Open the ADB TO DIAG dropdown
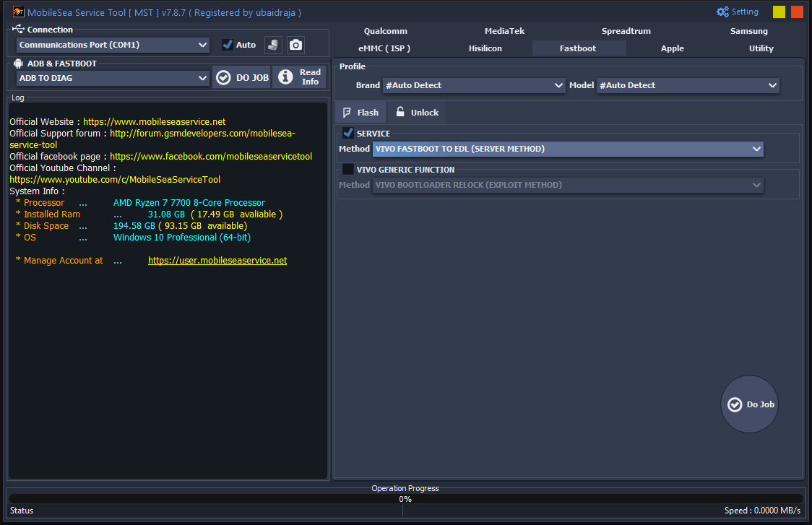The width and height of the screenshot is (812, 525). [113, 78]
